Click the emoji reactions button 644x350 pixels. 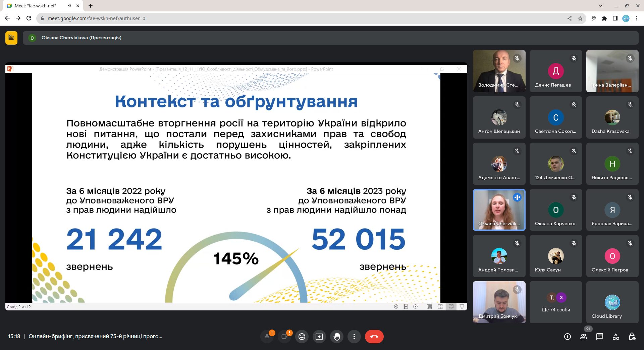pos(302,337)
